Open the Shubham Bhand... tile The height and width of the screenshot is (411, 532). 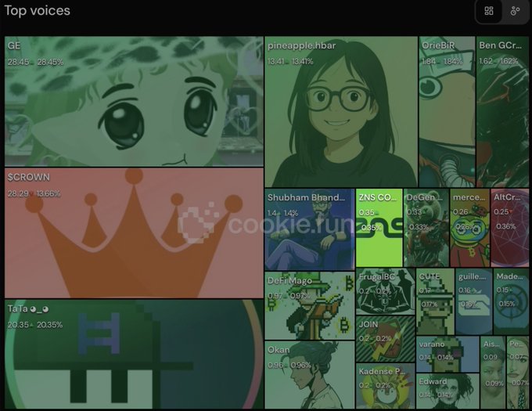coord(310,229)
